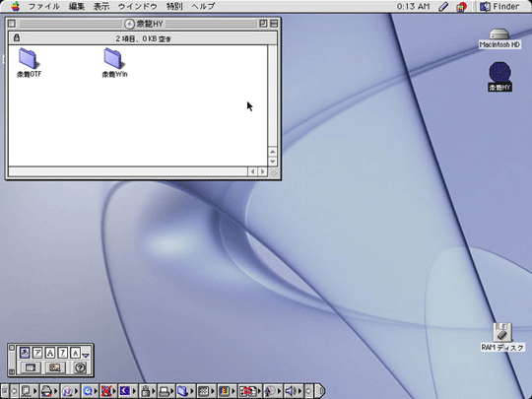Click the lock icon in the window header

(17, 38)
